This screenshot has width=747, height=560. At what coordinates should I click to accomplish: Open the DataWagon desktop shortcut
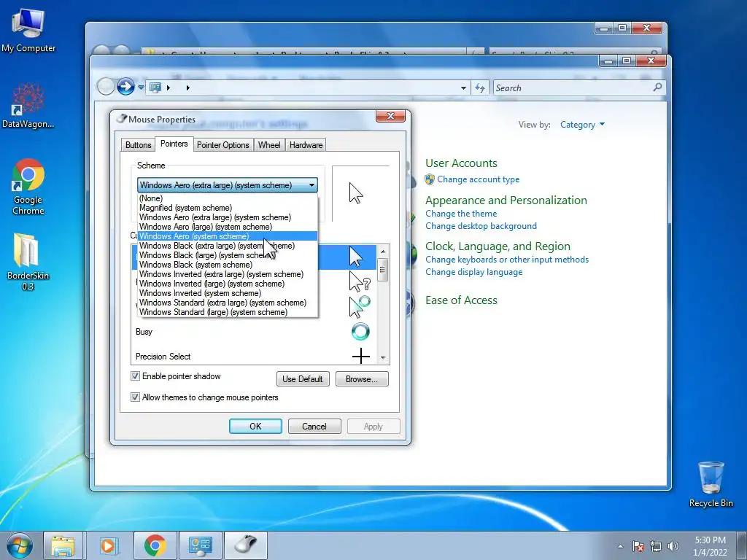click(28, 106)
